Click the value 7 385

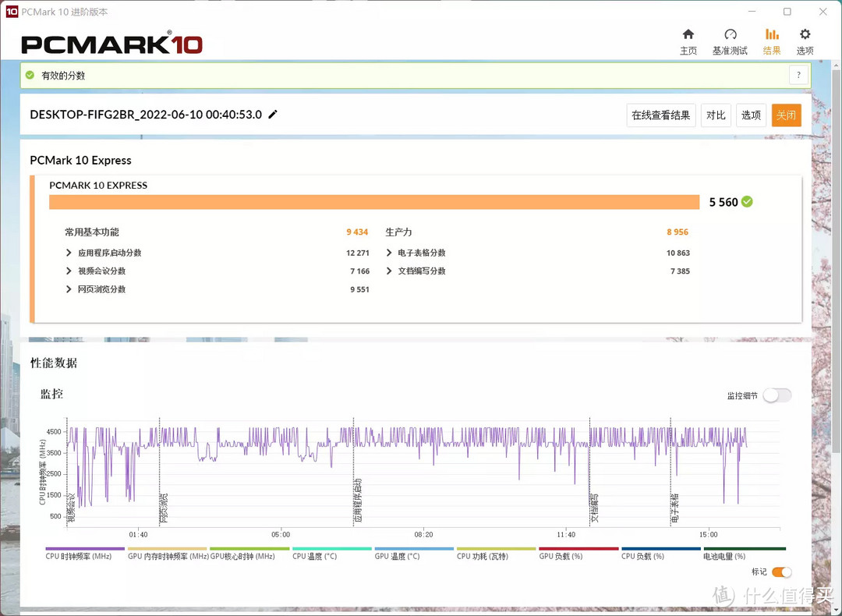tap(680, 271)
